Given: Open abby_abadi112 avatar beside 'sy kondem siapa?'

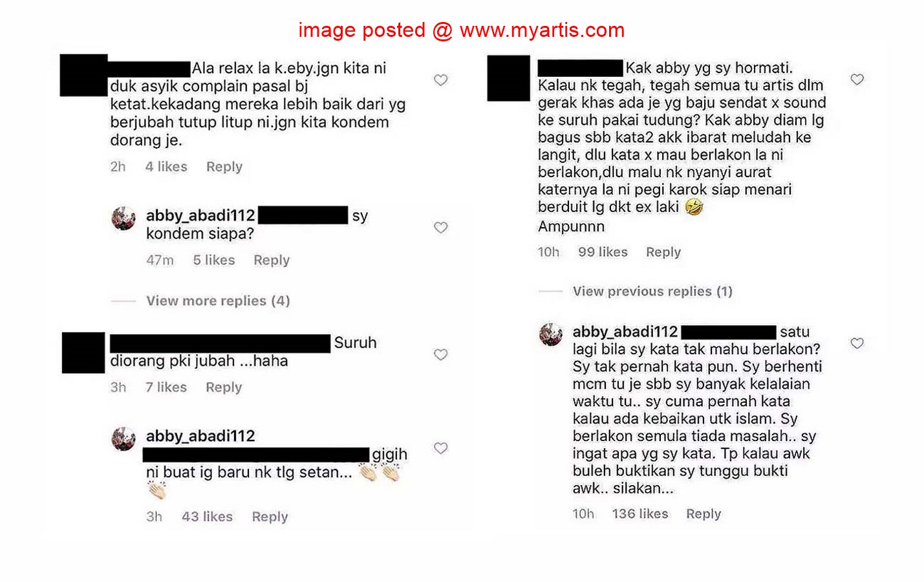Looking at the screenshot, I should pos(124,219).
